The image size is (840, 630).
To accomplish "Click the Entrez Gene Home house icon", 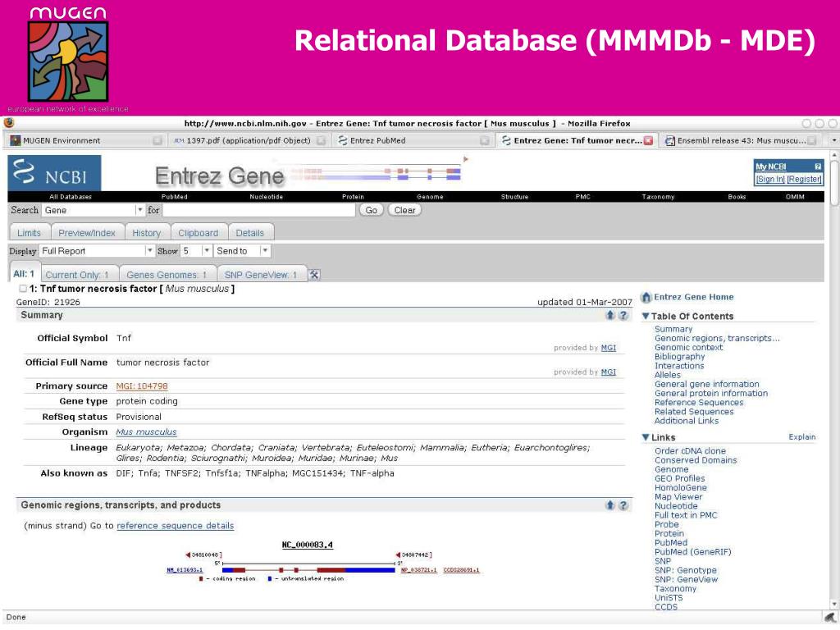I will tap(646, 297).
